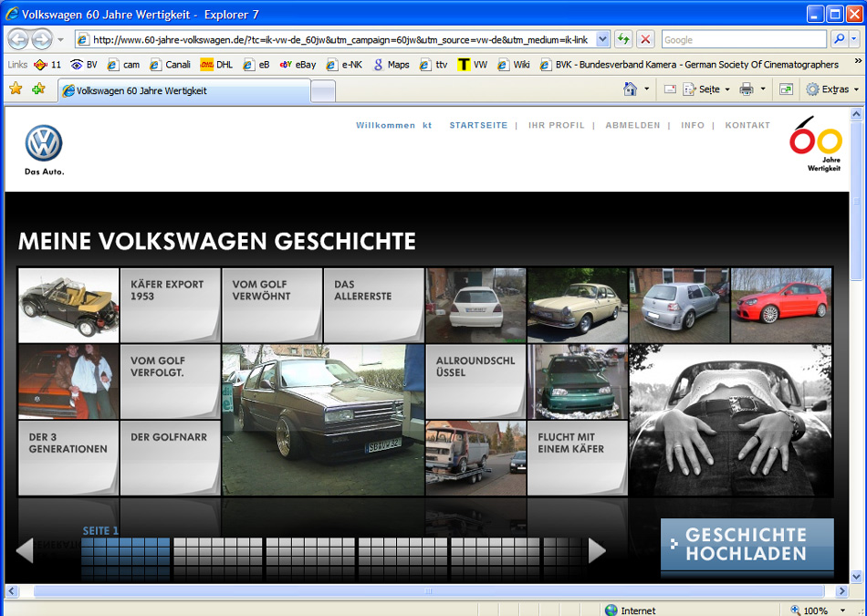The width and height of the screenshot is (867, 616).
Task: Open the eB favorites link
Action: [x=256, y=65]
